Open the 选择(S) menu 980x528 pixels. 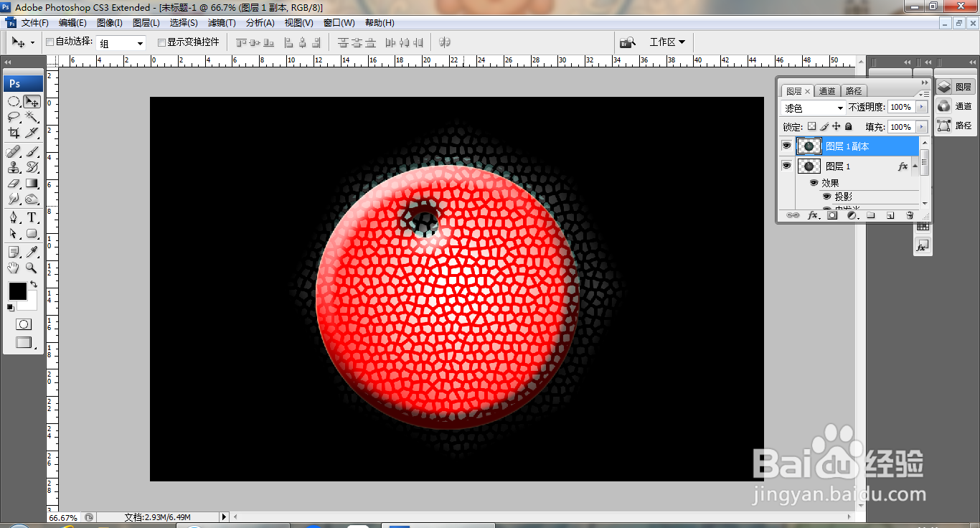click(184, 23)
